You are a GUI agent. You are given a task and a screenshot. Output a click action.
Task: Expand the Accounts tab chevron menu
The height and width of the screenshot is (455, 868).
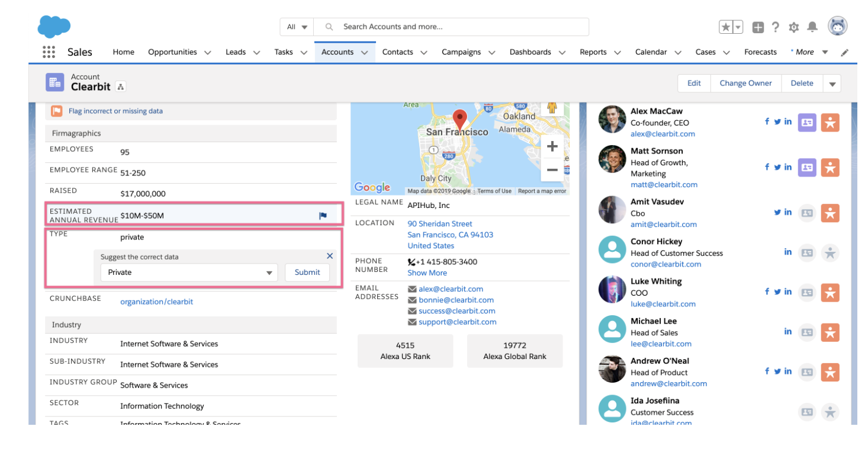click(364, 52)
